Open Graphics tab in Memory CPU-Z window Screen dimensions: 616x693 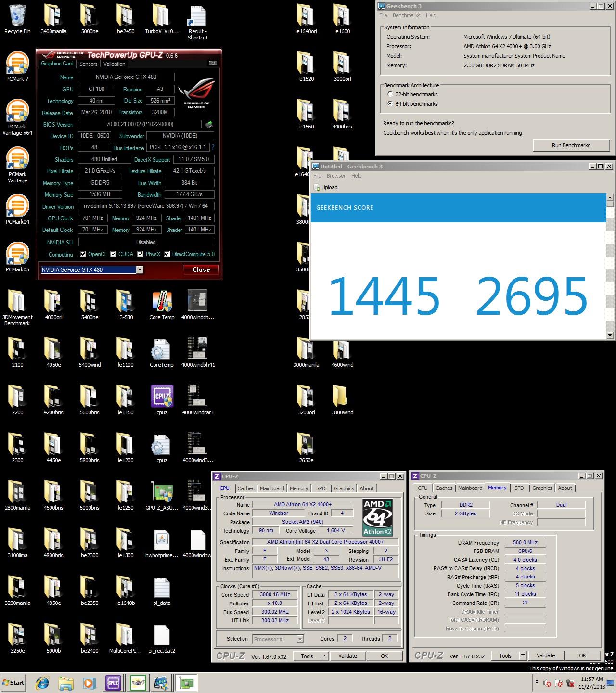point(542,488)
